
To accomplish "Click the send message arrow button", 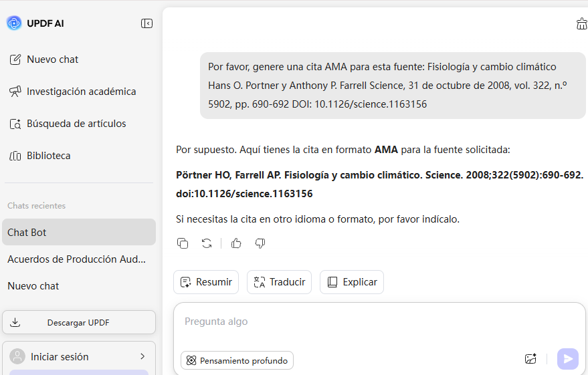I will coord(568,359).
